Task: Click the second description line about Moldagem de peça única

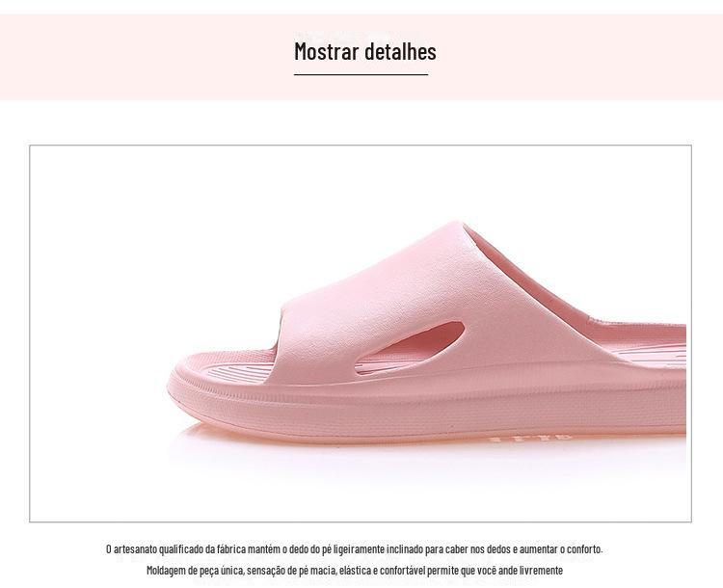Action: click(355, 571)
